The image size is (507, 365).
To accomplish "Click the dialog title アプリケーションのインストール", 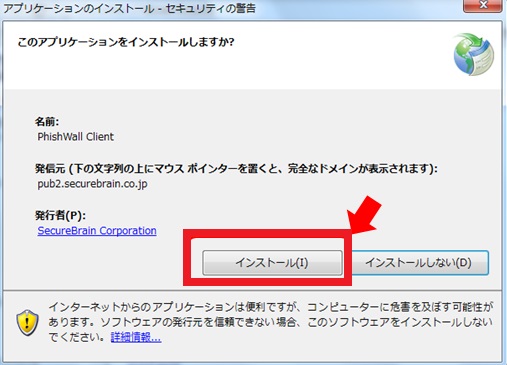I will point(79,8).
